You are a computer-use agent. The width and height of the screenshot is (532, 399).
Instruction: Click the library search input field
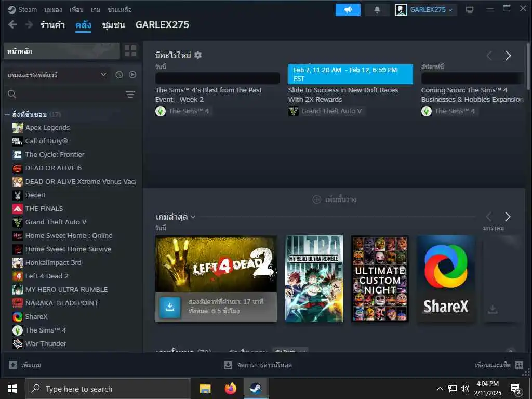pos(70,95)
